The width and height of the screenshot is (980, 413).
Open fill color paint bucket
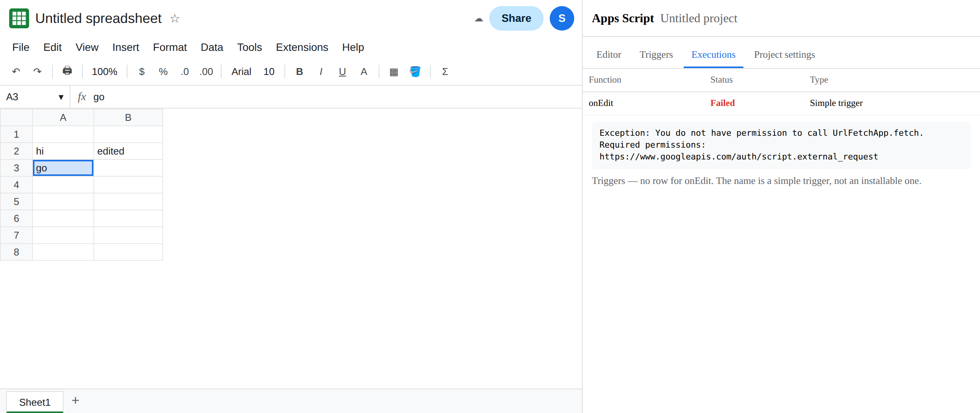coord(415,72)
